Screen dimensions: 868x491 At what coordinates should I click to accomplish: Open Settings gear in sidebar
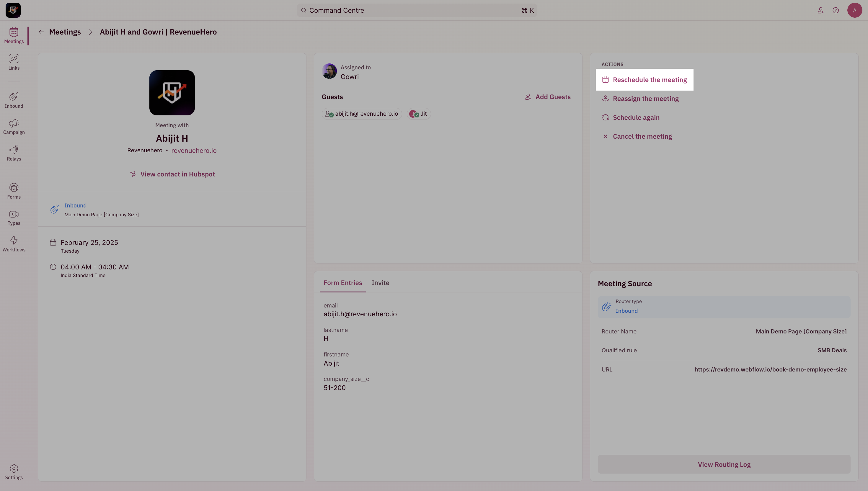pos(14,472)
